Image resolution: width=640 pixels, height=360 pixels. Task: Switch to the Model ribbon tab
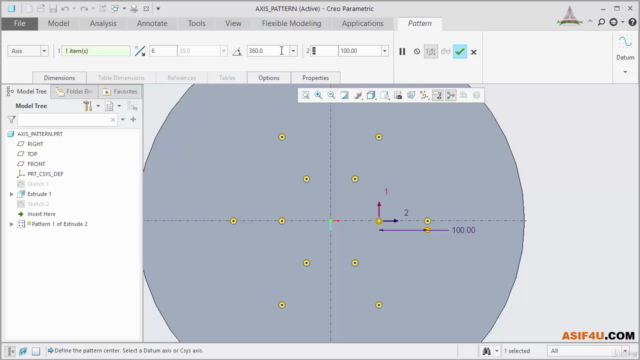[58, 23]
